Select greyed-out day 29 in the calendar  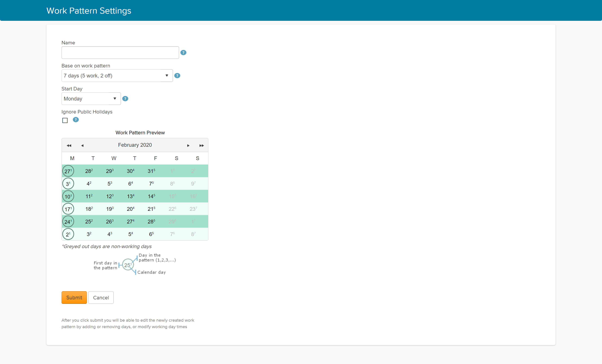tap(172, 222)
